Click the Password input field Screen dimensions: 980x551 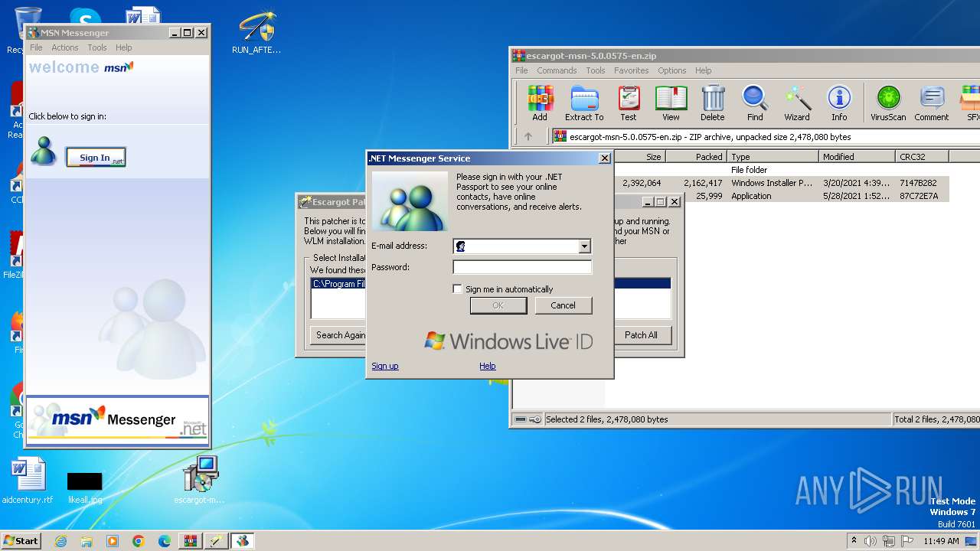click(522, 267)
